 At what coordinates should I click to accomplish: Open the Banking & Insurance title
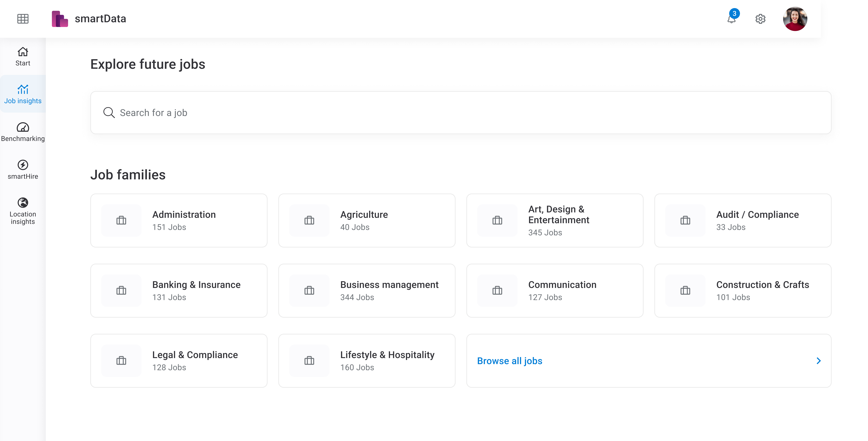(x=196, y=285)
